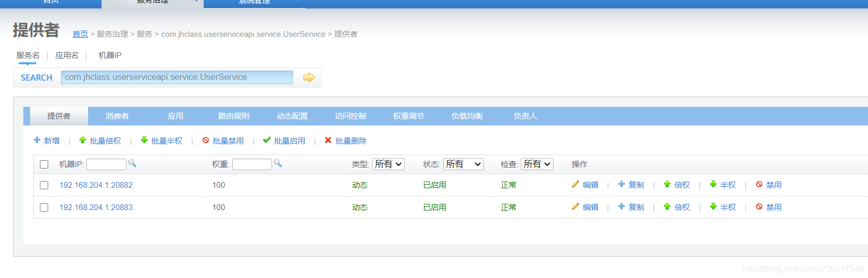The height and width of the screenshot is (278, 868).
Task: Click 新增 link text
Action: pyautogui.click(x=52, y=141)
